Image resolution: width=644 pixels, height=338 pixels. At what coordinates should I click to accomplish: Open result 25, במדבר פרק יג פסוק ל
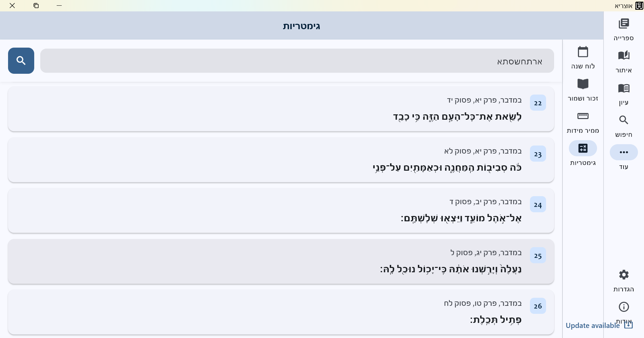(x=281, y=262)
